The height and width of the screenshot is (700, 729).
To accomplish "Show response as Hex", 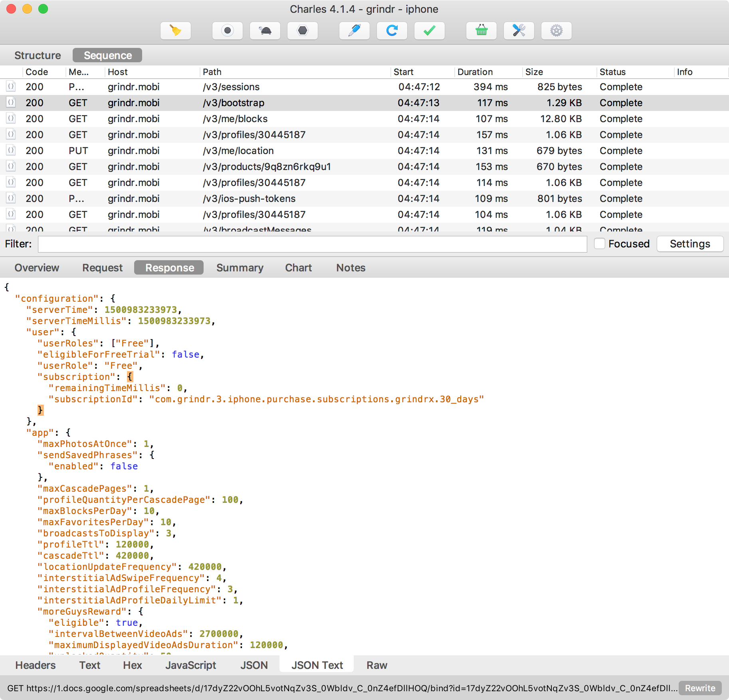I will pyautogui.click(x=132, y=665).
